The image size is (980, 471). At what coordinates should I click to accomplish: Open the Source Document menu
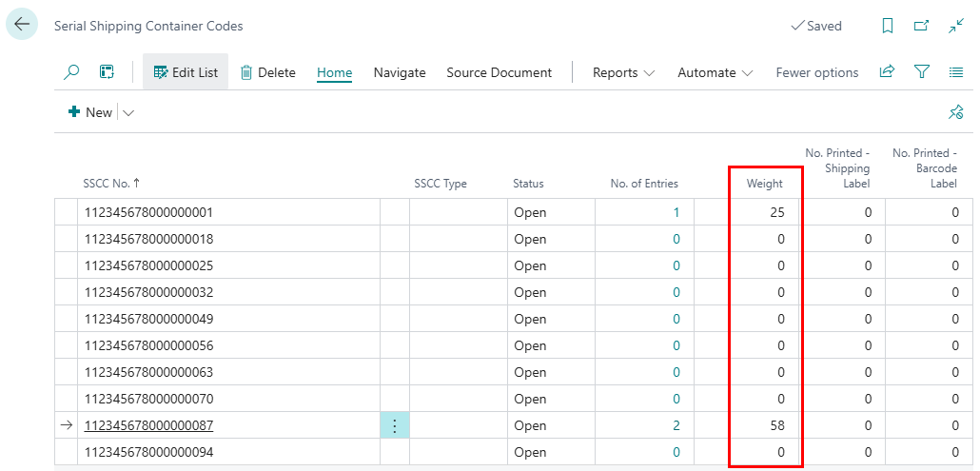point(499,72)
